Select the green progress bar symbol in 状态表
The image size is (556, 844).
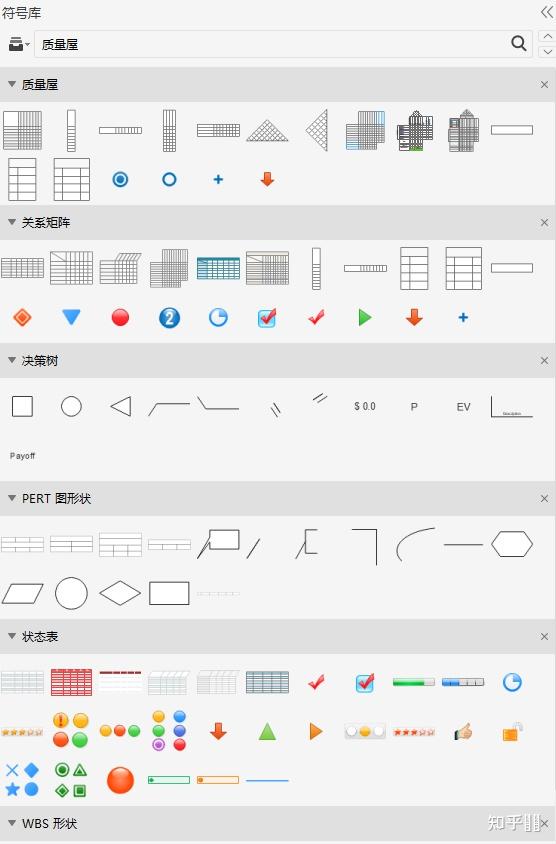click(x=414, y=683)
